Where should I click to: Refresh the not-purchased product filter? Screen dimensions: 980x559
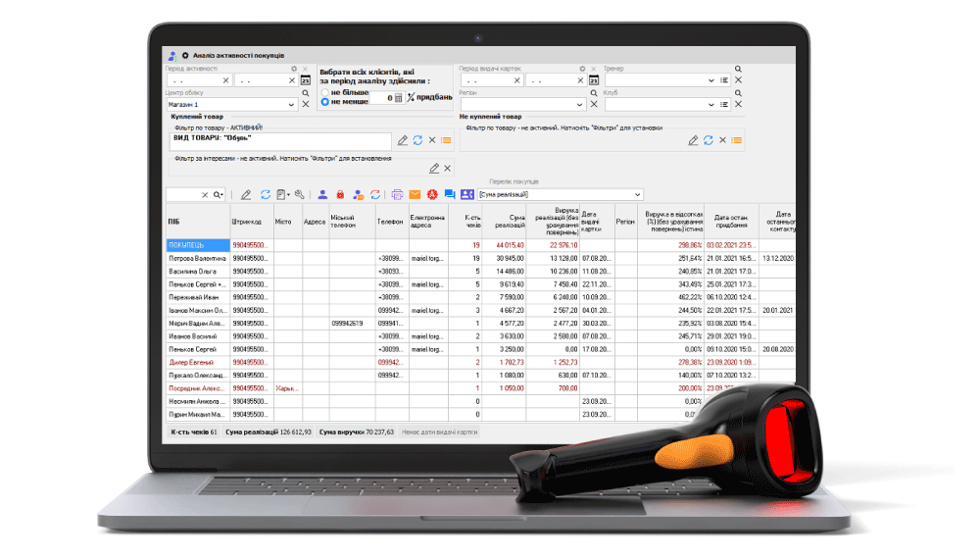pyautogui.click(x=708, y=140)
